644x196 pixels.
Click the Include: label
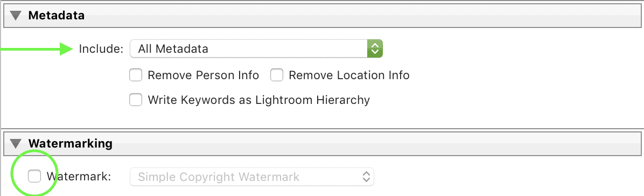101,49
